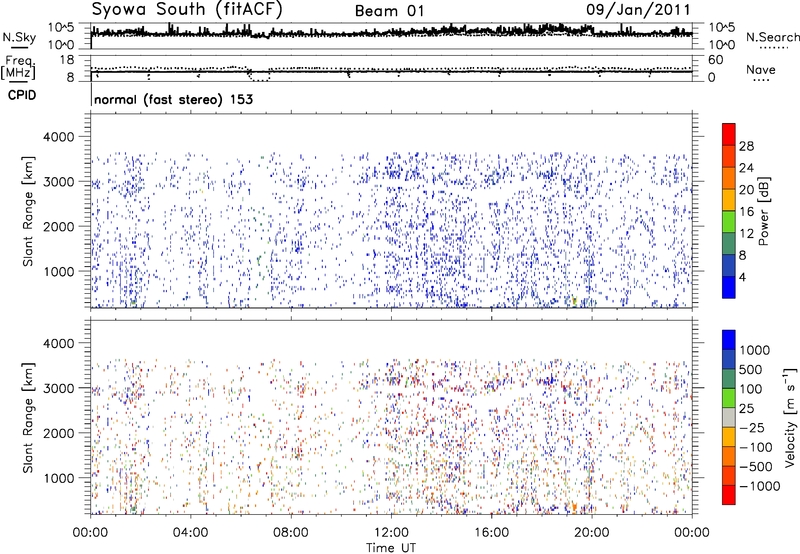Click '60' on the Nave axis

pos(715,60)
